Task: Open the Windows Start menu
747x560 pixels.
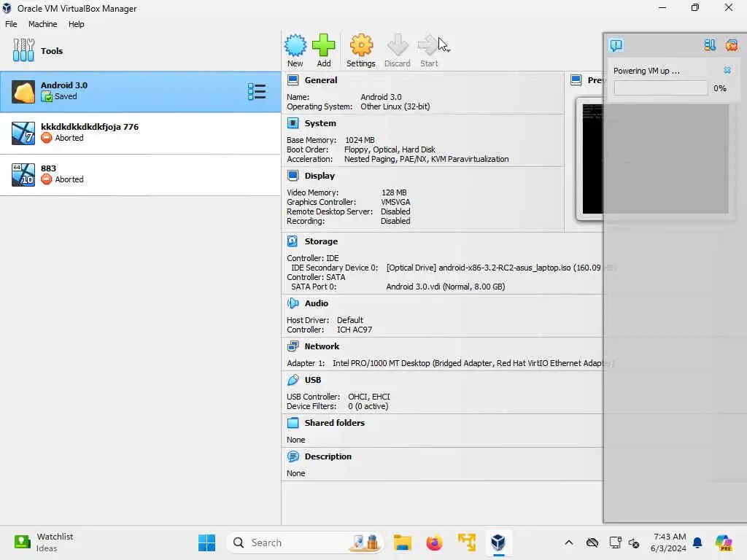Action: click(x=206, y=542)
